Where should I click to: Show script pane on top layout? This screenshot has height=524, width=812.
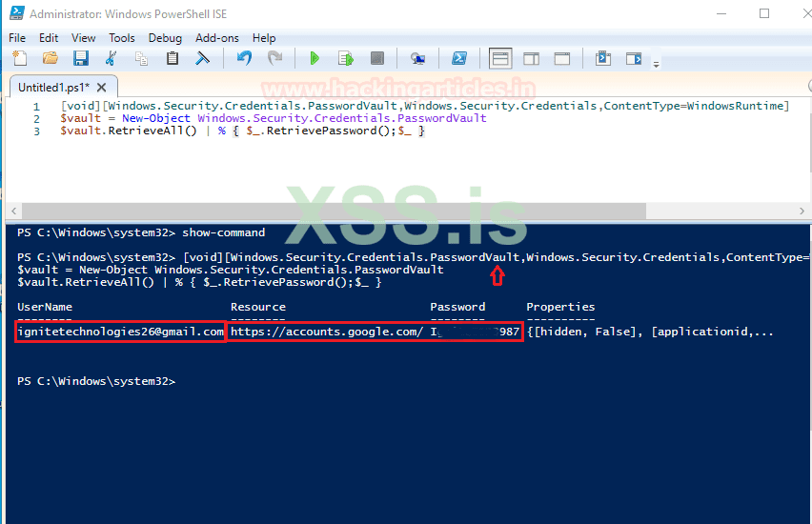tap(500, 58)
